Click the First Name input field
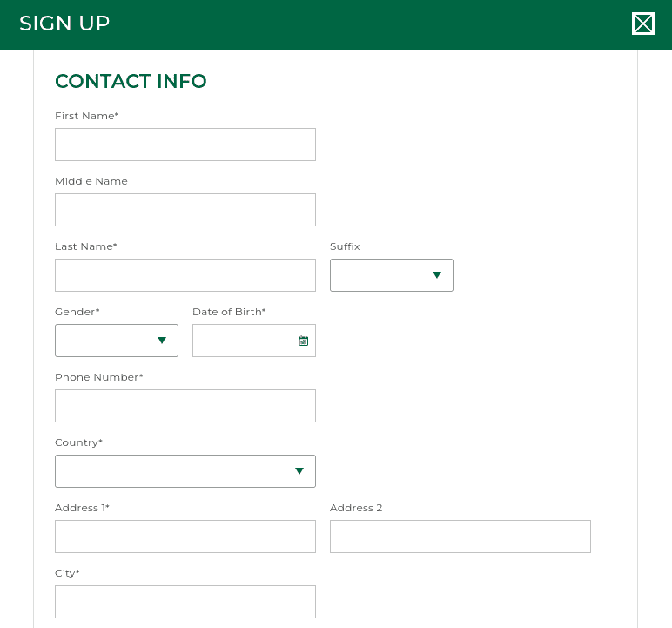The image size is (672, 628). pyautogui.click(x=185, y=145)
